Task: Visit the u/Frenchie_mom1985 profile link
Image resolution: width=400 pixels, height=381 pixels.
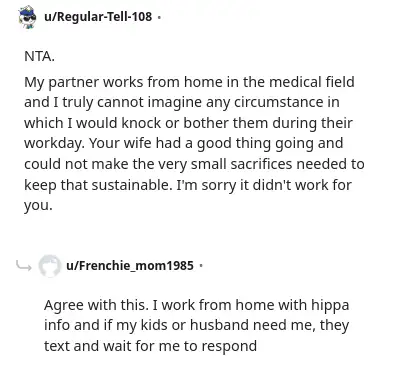Action: click(130, 266)
